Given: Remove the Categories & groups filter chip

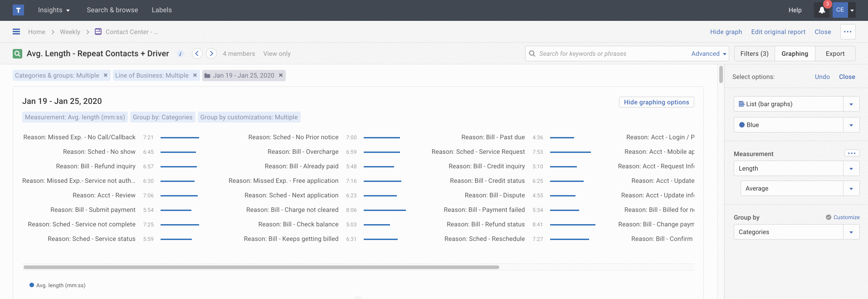Looking at the screenshot, I should tap(106, 75).
